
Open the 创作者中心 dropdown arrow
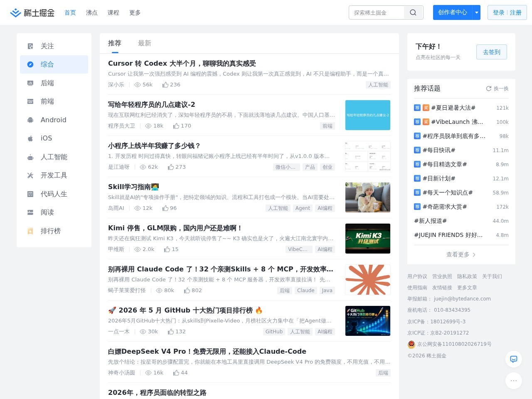tap(477, 12)
